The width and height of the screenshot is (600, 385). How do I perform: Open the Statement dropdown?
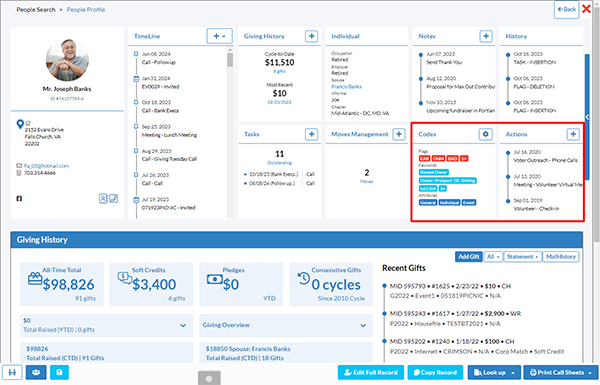coord(522,257)
